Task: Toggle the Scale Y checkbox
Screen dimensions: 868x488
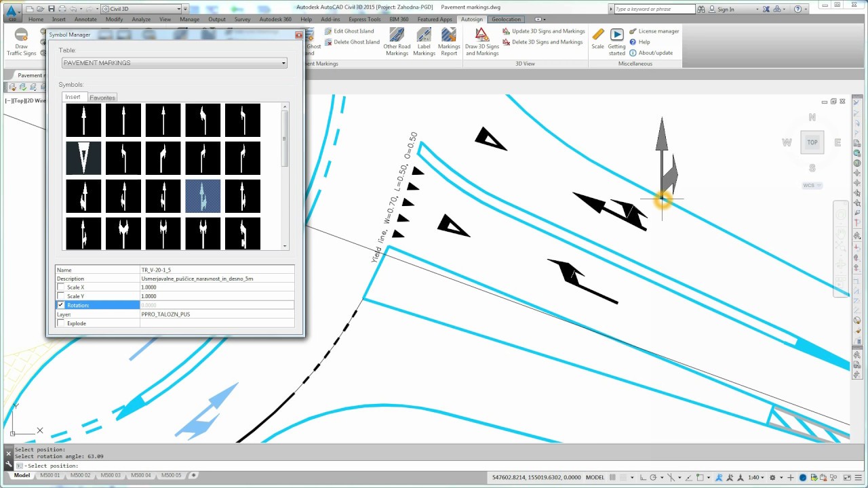Action: (x=61, y=296)
